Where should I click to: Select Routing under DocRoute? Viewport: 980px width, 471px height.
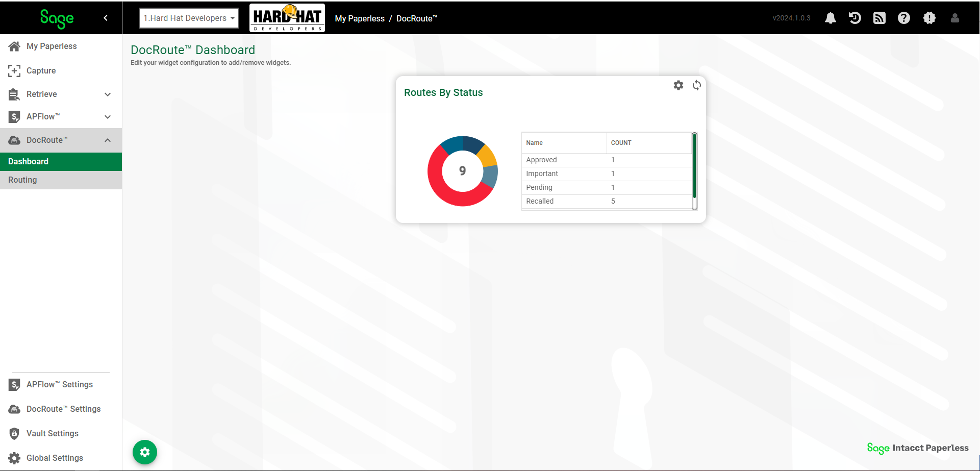point(61,180)
